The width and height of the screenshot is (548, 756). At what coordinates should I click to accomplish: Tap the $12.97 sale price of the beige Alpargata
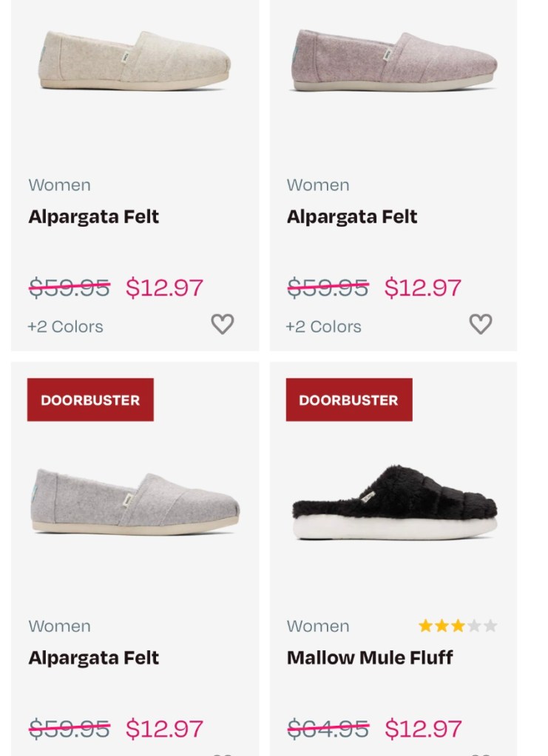164,287
